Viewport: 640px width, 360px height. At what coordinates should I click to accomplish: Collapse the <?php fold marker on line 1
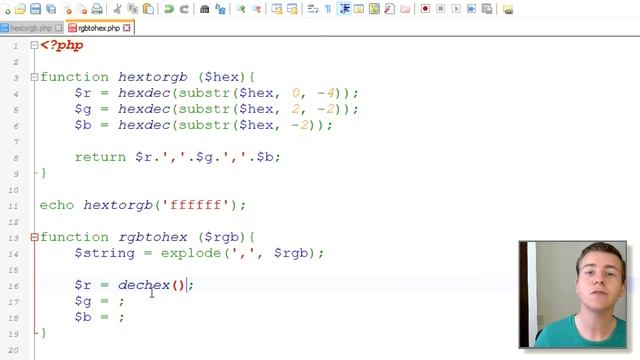34,45
